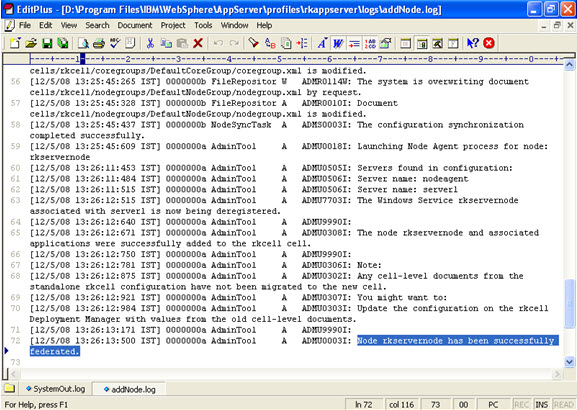This screenshot has width=577, height=410.
Task: Open the Window menu
Action: point(234,25)
